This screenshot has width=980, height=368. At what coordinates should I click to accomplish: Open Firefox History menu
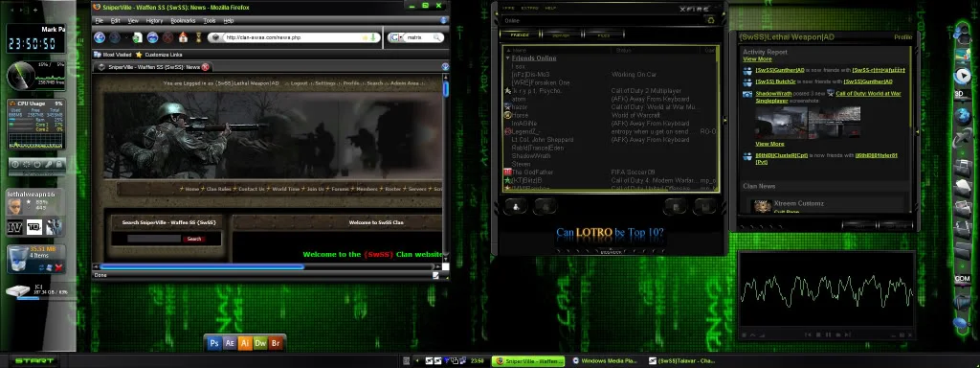point(154,21)
